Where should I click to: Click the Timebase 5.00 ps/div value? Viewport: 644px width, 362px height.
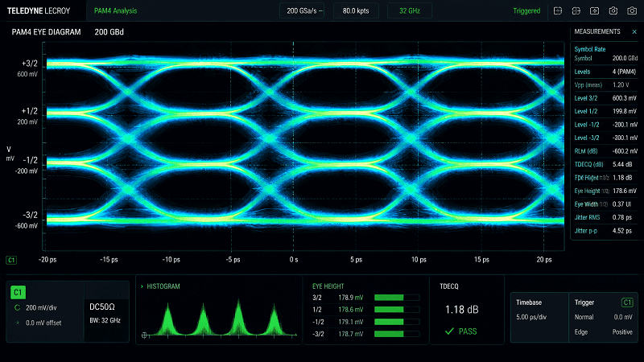tap(531, 317)
